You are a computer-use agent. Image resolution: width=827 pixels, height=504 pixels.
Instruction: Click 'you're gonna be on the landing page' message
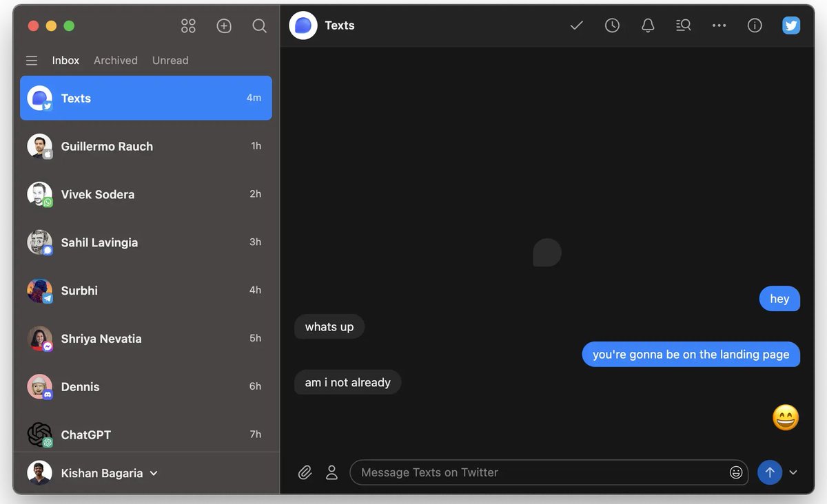click(691, 355)
